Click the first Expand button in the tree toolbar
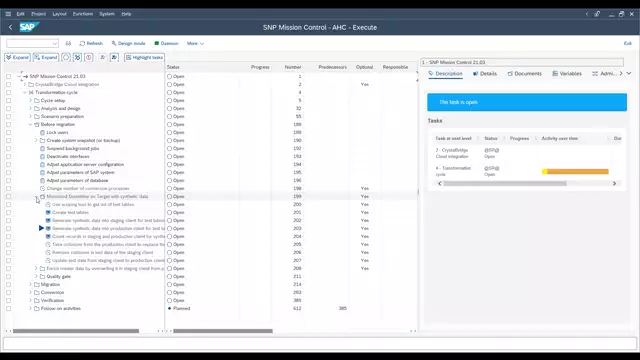This screenshot has width=640, height=360. [x=17, y=58]
